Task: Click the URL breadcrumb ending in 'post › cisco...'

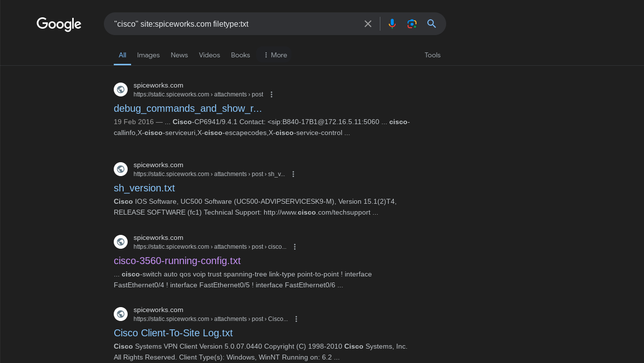Action: coord(210,247)
